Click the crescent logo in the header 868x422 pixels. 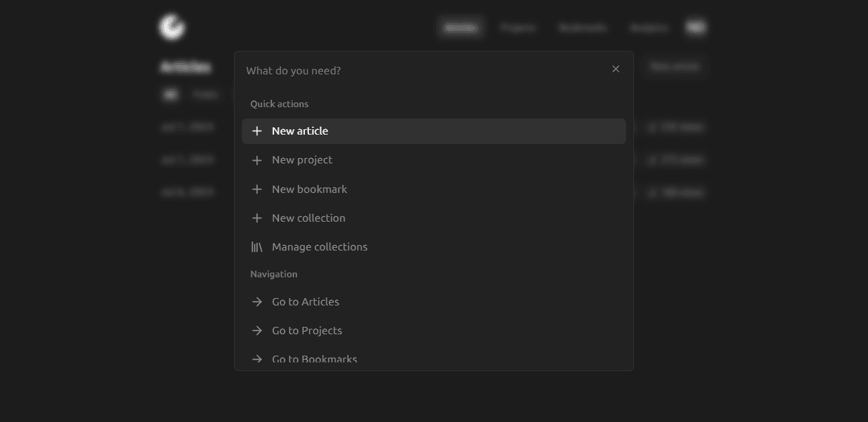pos(172,27)
